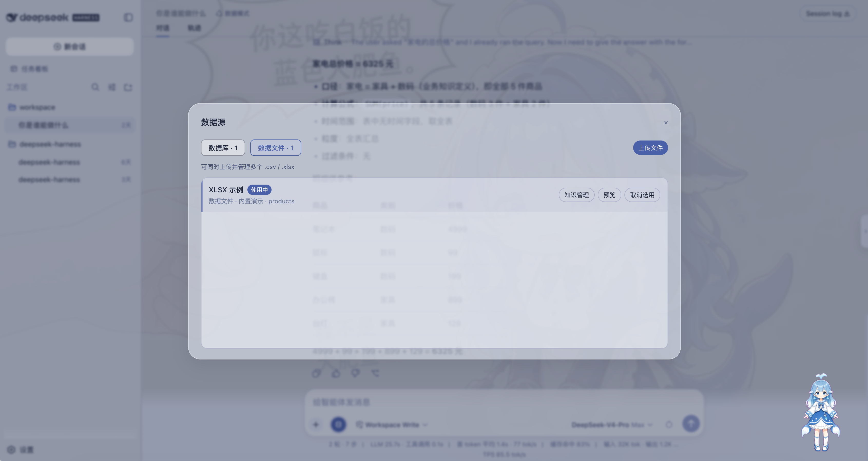Viewport: 868px width, 461px height.
Task: Open the DeepSeek-V4-Pro Max model dropdown
Action: tap(612, 425)
